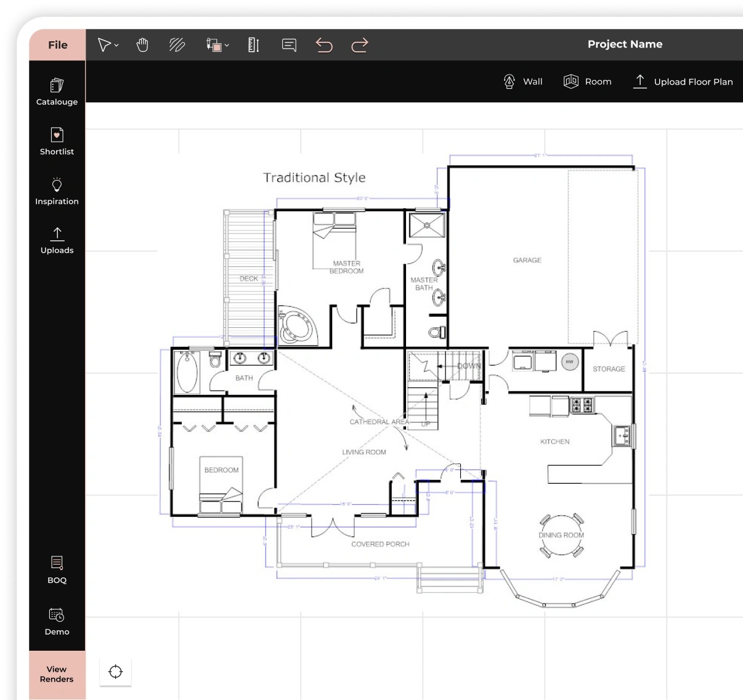Click the KITCHEN label
This screenshot has height=700, width=743.
(x=555, y=442)
